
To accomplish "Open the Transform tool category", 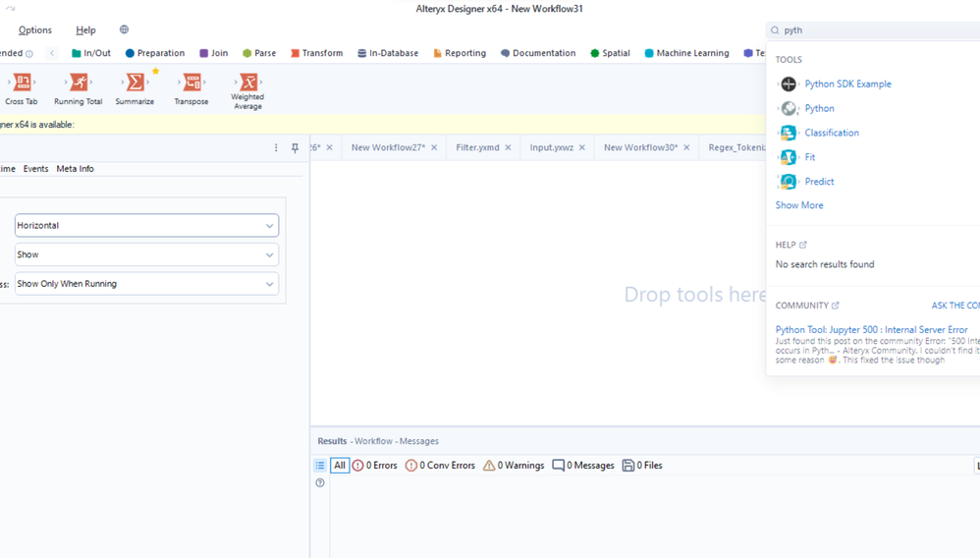I will pos(317,53).
